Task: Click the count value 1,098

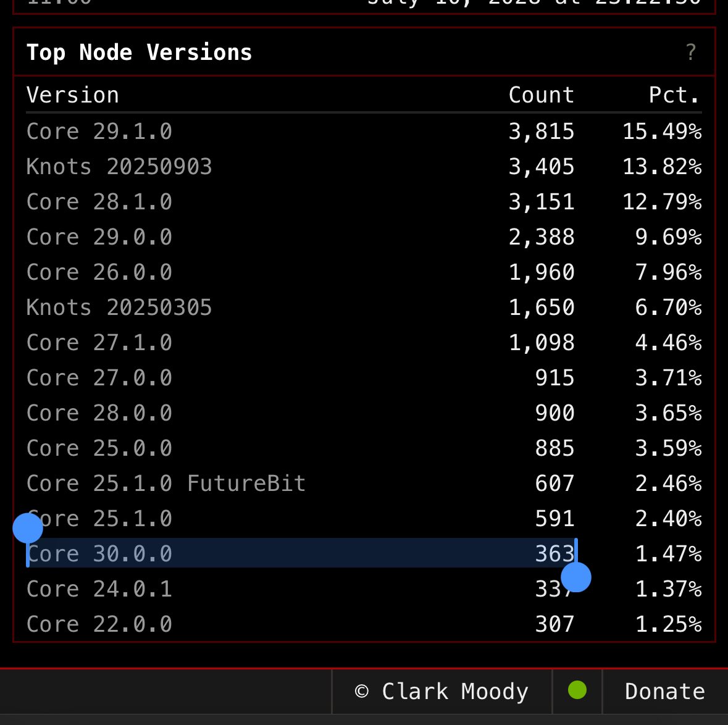Action: [542, 343]
